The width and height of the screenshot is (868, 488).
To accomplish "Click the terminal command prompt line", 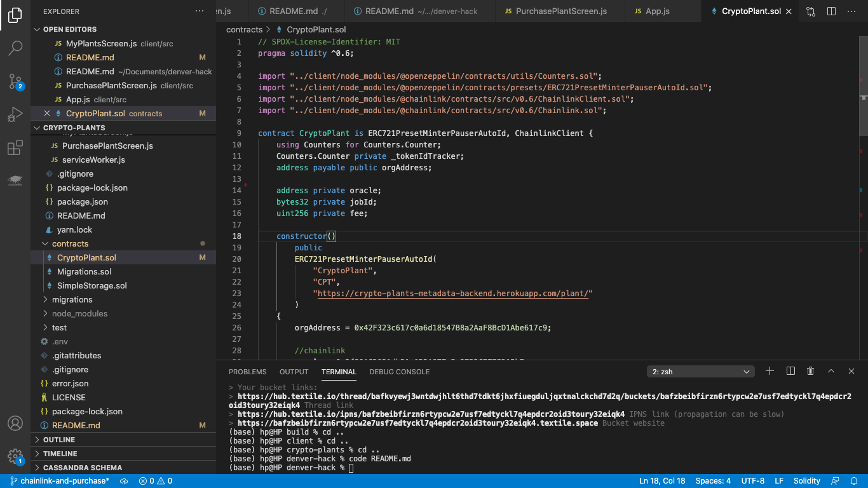I will click(291, 468).
